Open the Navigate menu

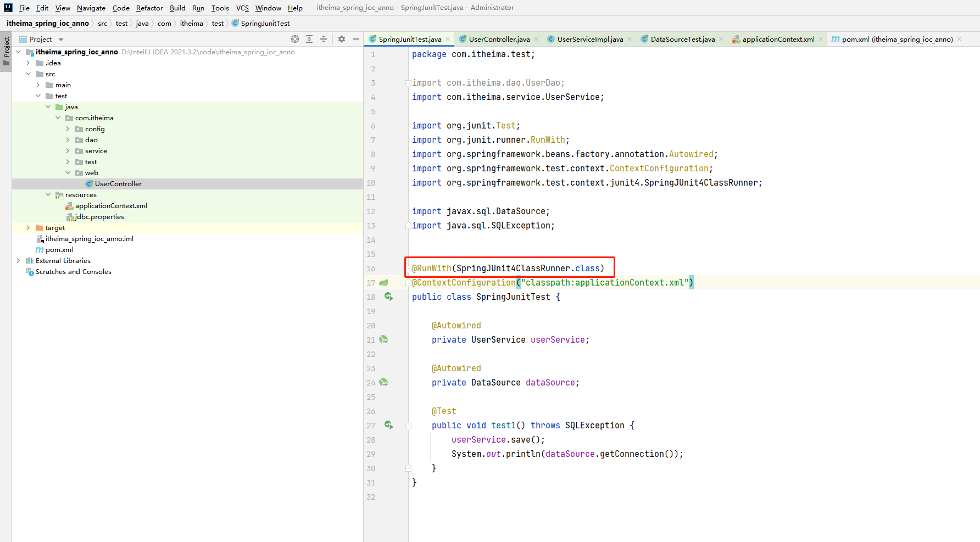(91, 8)
